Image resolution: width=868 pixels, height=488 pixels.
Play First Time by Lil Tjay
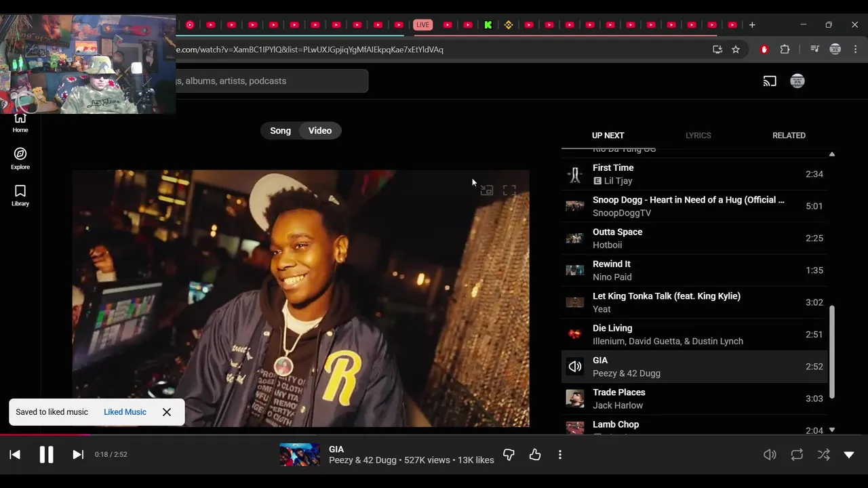pyautogui.click(x=694, y=174)
